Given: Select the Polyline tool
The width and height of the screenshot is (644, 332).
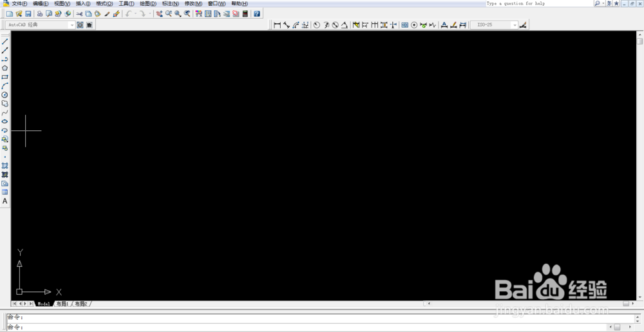Looking at the screenshot, I should coord(5,59).
